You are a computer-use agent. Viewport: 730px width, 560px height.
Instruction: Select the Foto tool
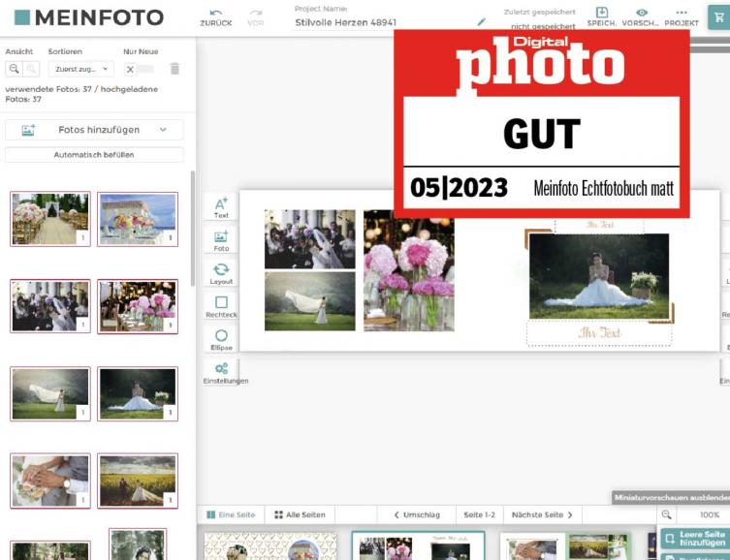(x=221, y=240)
